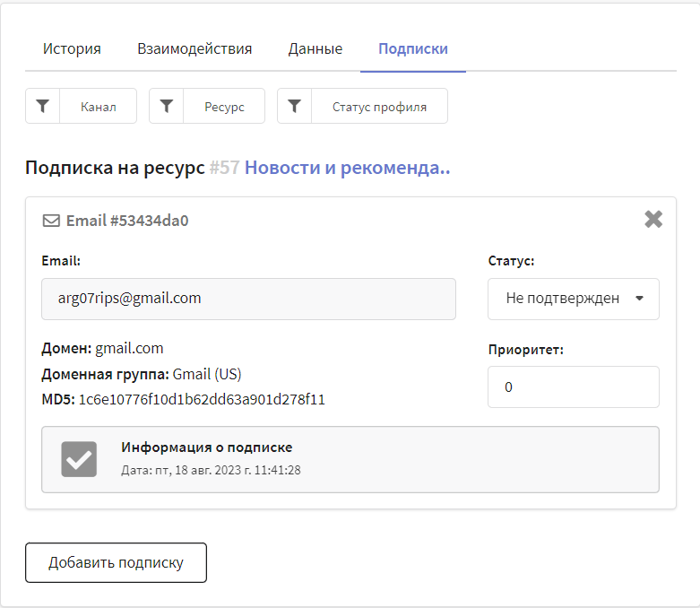This screenshot has height=608, width=700.
Task: Remove the email subscription with X icon
Action: (653, 220)
